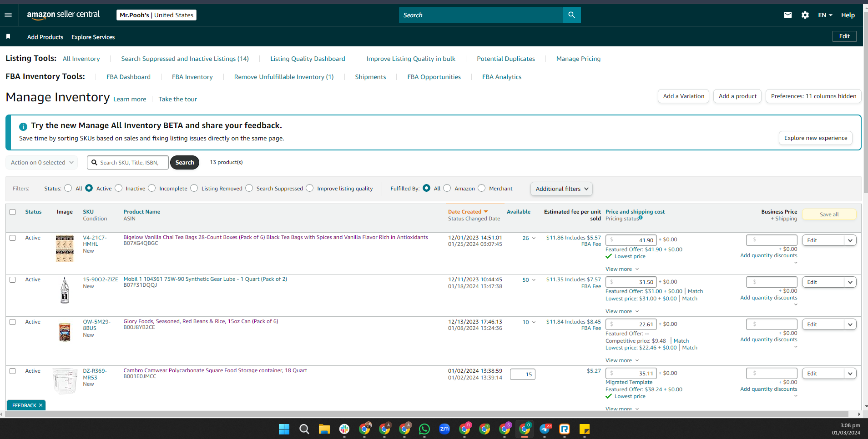
Task: Click the info icon in the BETA banner
Action: pos(23,126)
